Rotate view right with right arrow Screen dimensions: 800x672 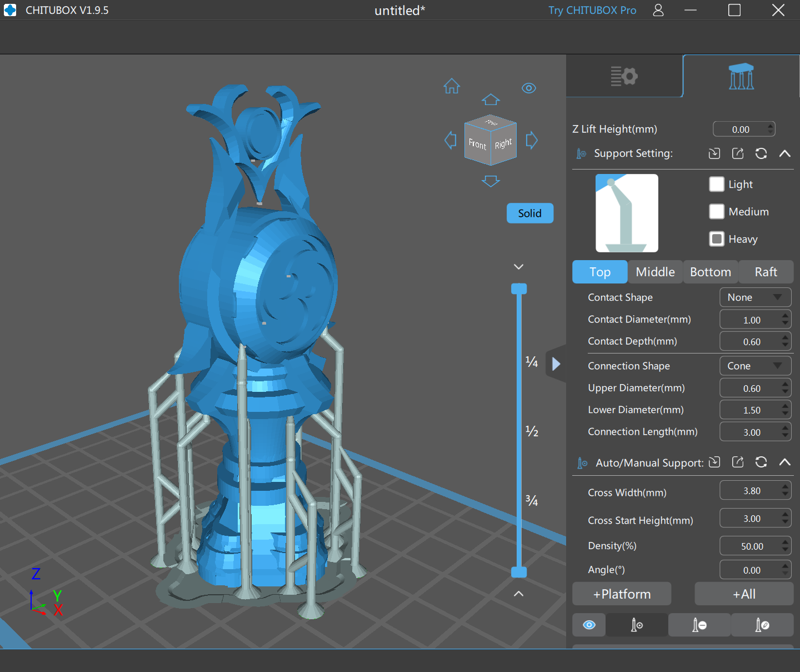coord(532,140)
